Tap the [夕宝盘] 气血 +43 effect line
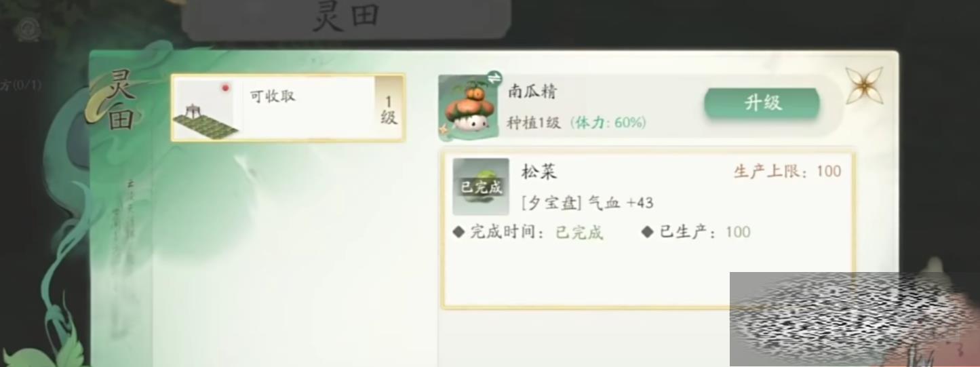This screenshot has width=980, height=367. pos(587,203)
